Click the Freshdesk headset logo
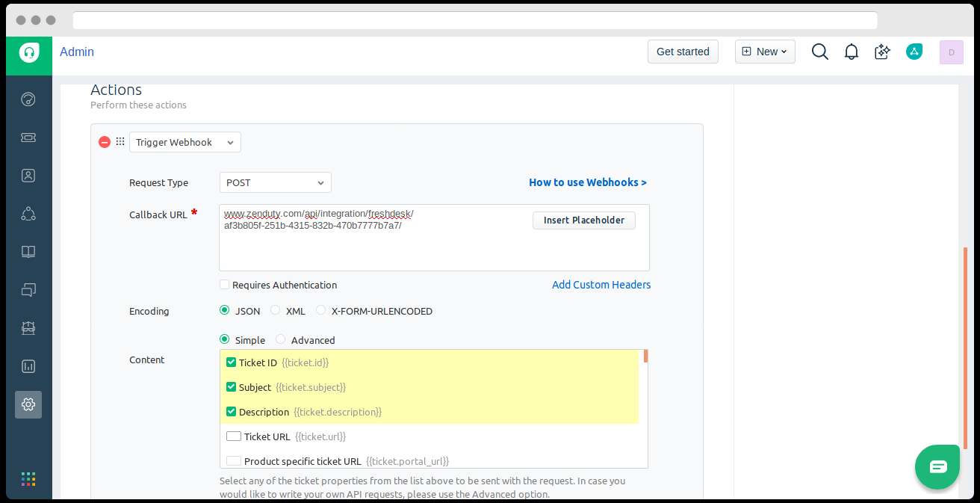 [29, 52]
